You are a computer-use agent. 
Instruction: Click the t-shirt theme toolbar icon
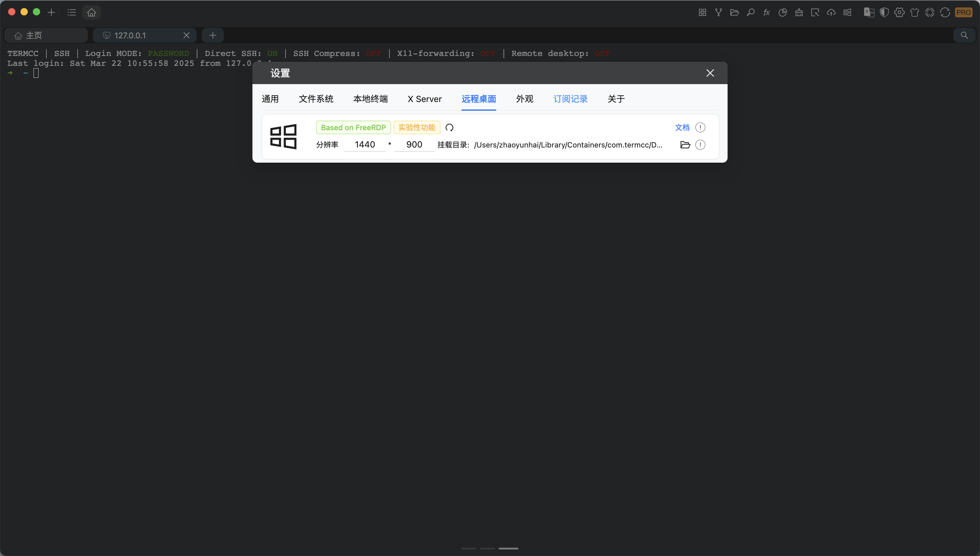(914, 12)
